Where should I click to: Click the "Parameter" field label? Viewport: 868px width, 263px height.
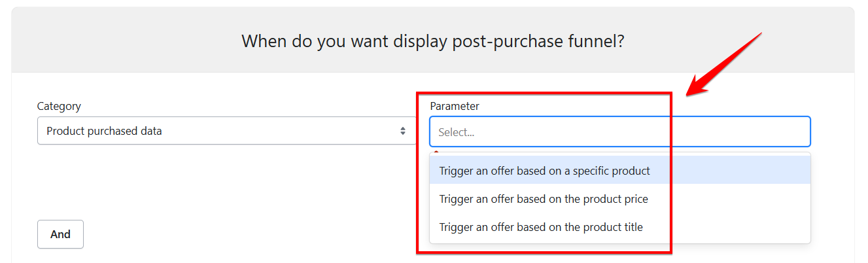click(455, 106)
